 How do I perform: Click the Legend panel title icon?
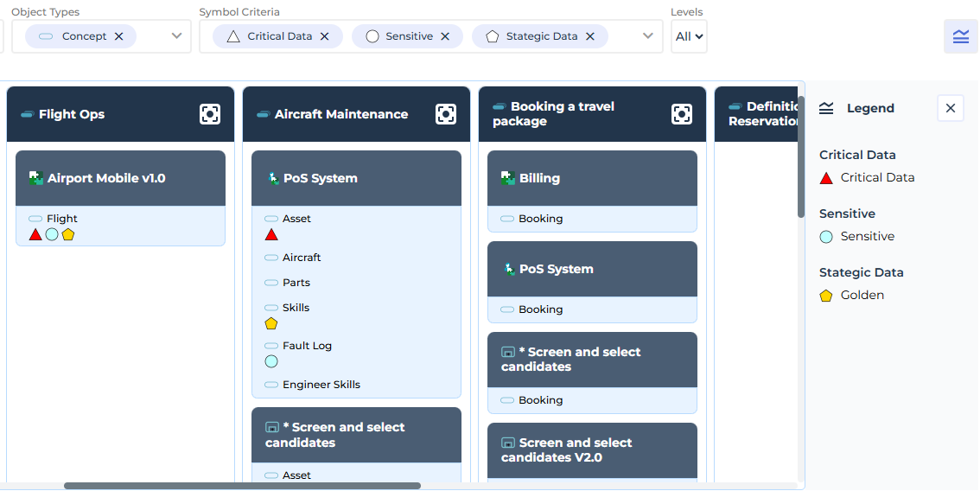point(826,109)
